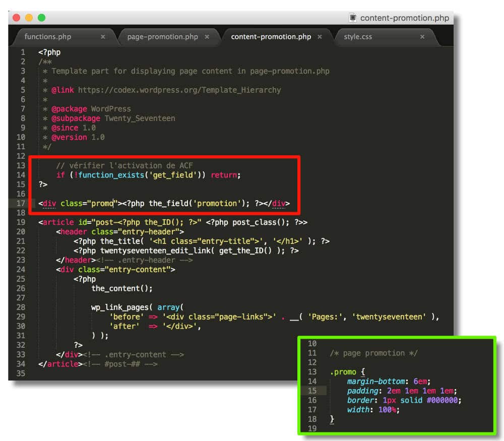Click the content-promotion.php window title text

coord(404,18)
